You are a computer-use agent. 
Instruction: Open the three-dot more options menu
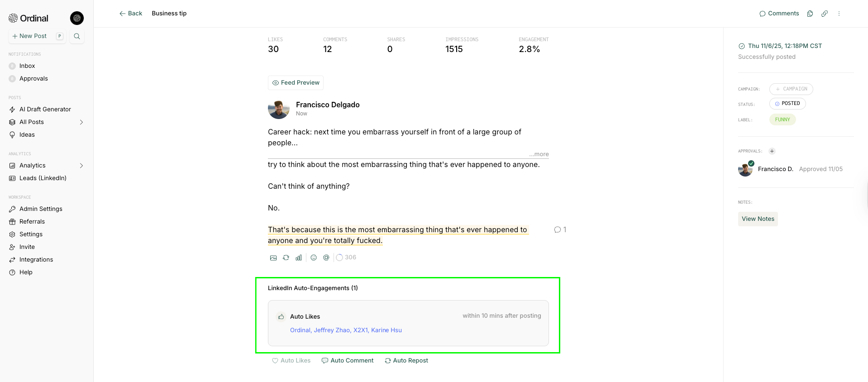point(839,14)
